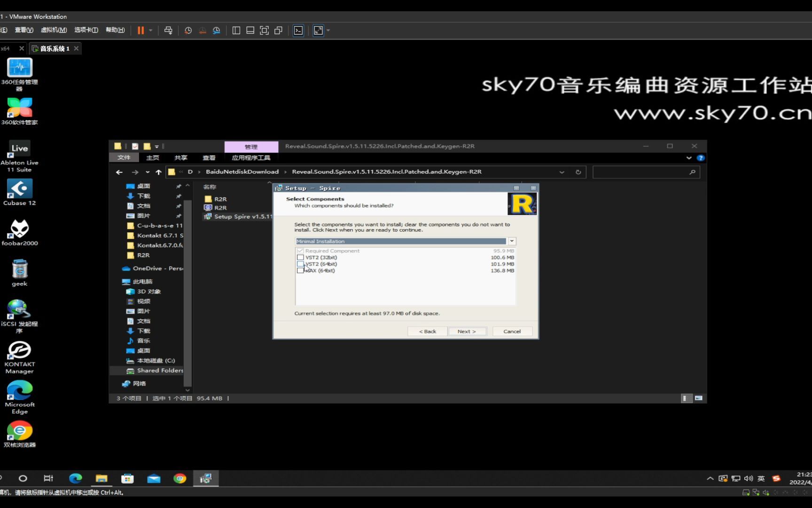Viewport: 812px width, 508px height.
Task: Toggle the VMware library sidebar view icon
Action: (236, 30)
